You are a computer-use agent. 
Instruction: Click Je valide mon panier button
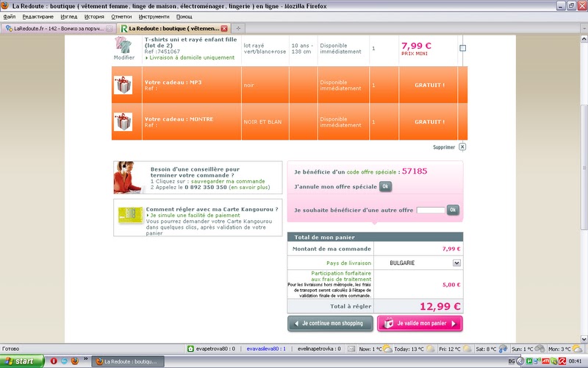pos(420,323)
